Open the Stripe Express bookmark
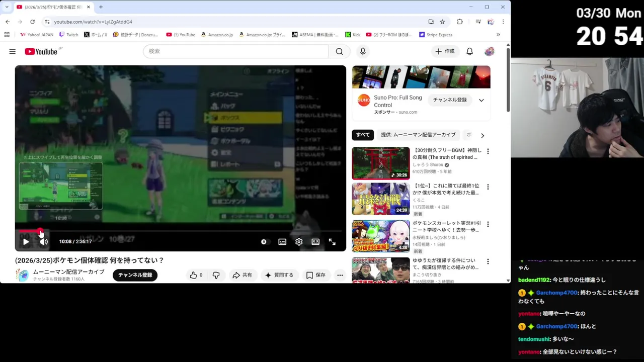 [x=436, y=35]
